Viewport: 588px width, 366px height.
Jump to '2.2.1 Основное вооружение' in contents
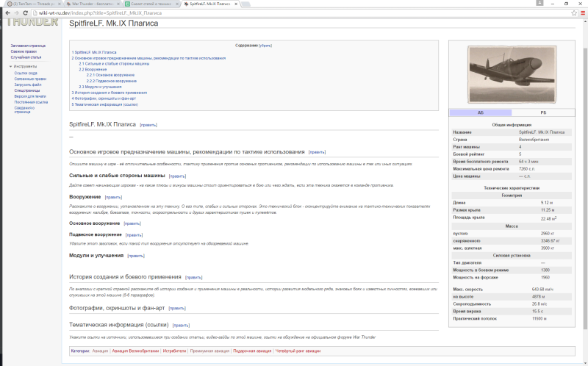point(110,75)
